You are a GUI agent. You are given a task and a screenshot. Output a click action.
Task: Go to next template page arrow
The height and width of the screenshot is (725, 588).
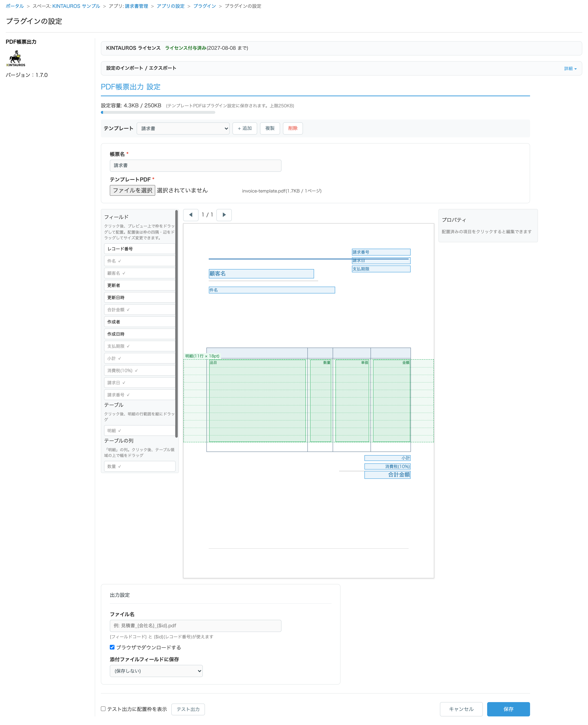[224, 215]
